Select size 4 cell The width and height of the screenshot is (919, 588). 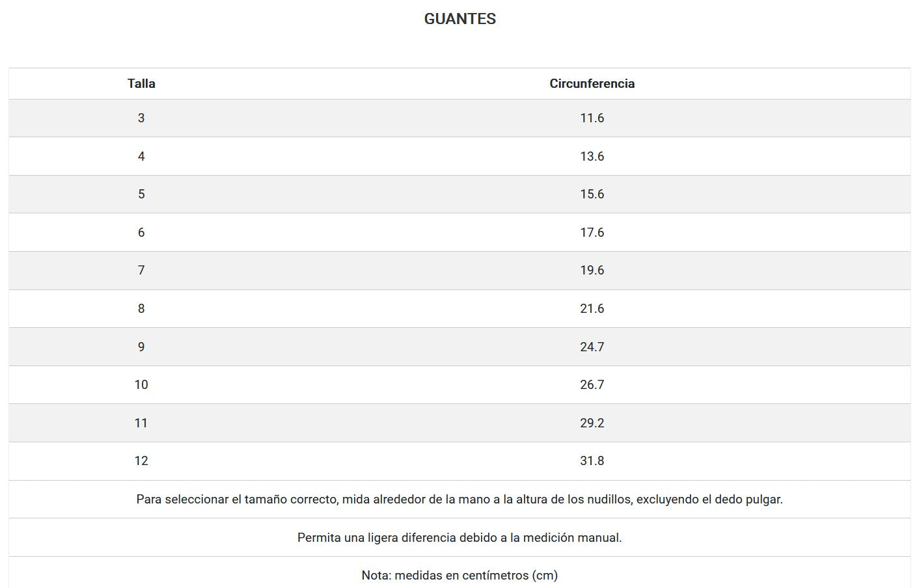click(x=141, y=156)
